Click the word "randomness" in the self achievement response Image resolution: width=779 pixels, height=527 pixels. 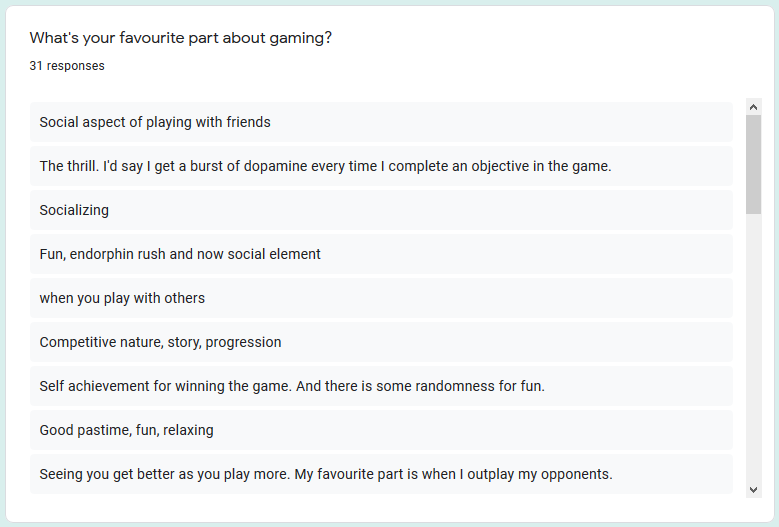point(414,386)
